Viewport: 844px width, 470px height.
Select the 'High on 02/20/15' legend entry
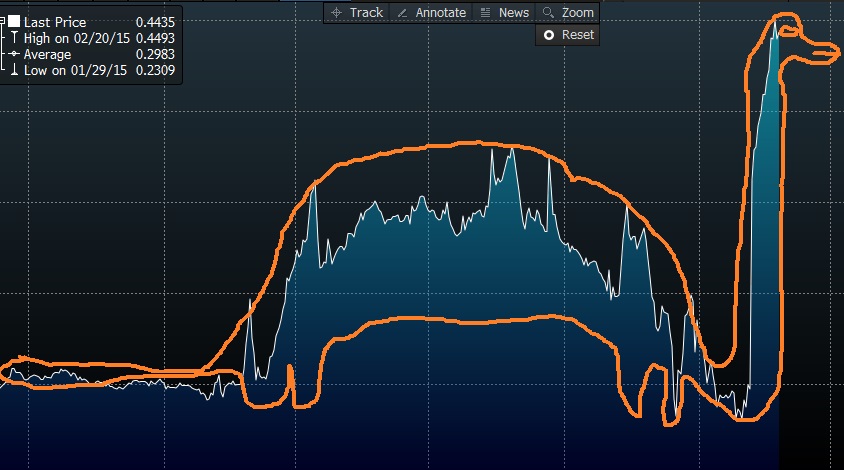(x=77, y=38)
